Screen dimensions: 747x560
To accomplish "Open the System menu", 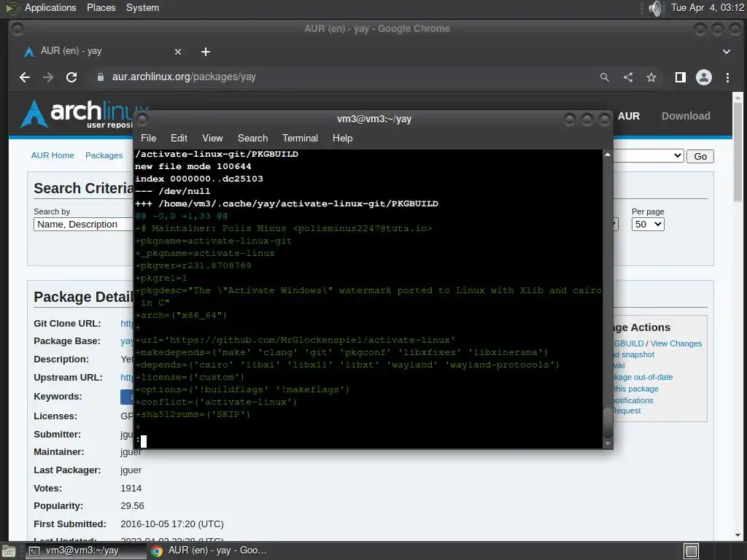I will tap(142, 8).
